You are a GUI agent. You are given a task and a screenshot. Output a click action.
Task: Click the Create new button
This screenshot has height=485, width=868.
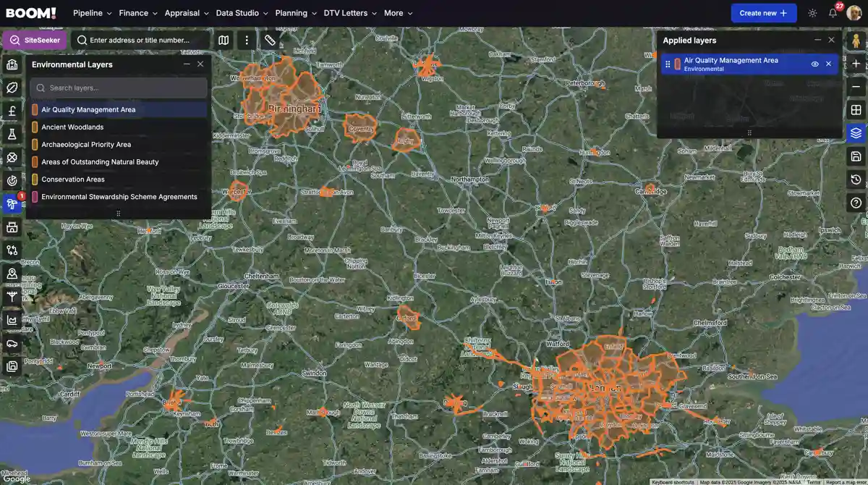click(x=763, y=13)
